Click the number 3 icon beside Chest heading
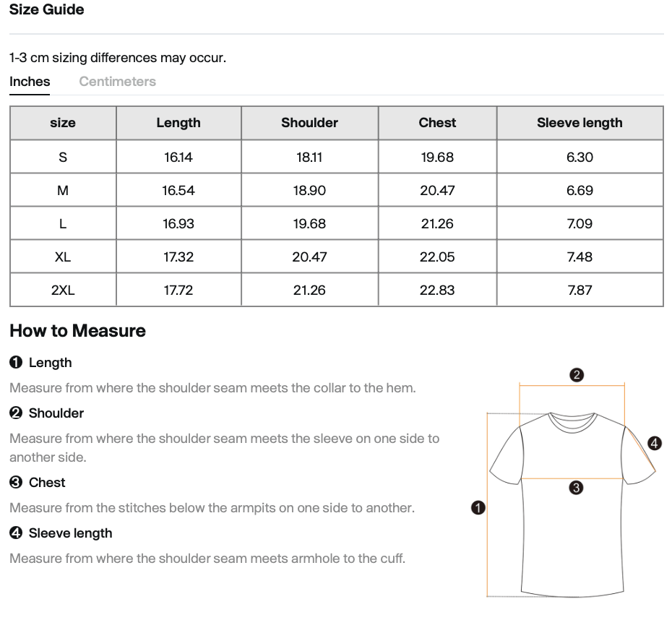Viewport: 672px width, 620px height. 16,483
